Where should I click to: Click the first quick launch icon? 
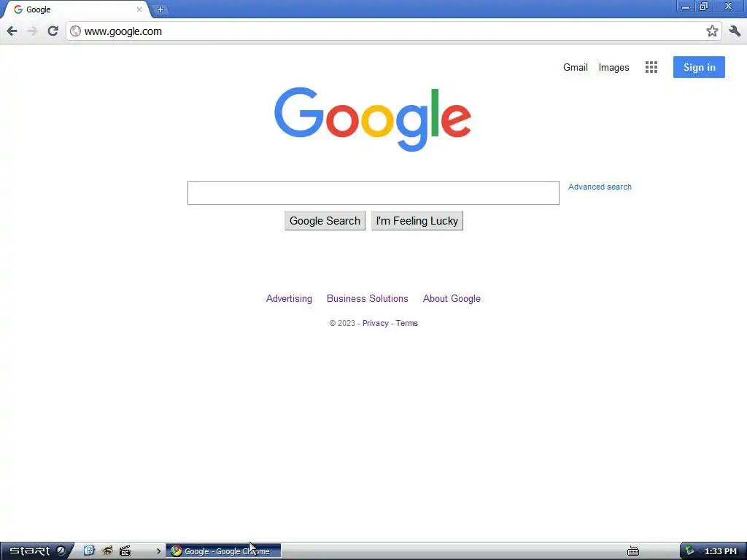click(x=89, y=551)
